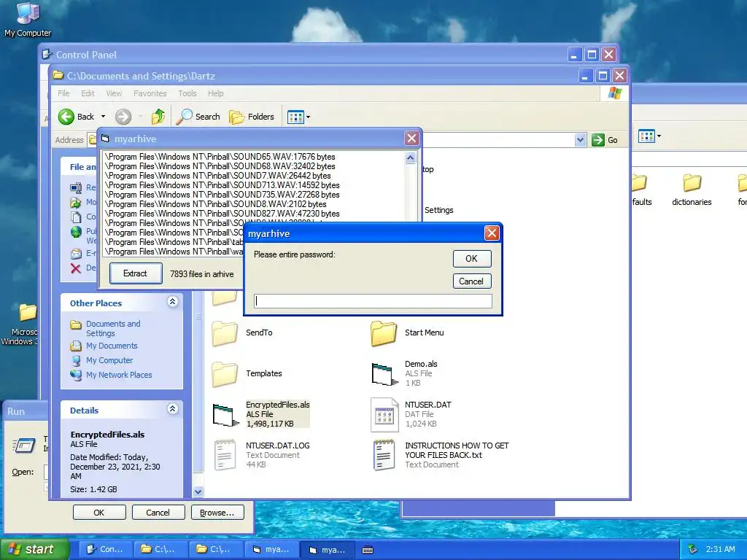The height and width of the screenshot is (560, 747).
Task: Click the E-mail envelope icon in tasks
Action: (76, 253)
